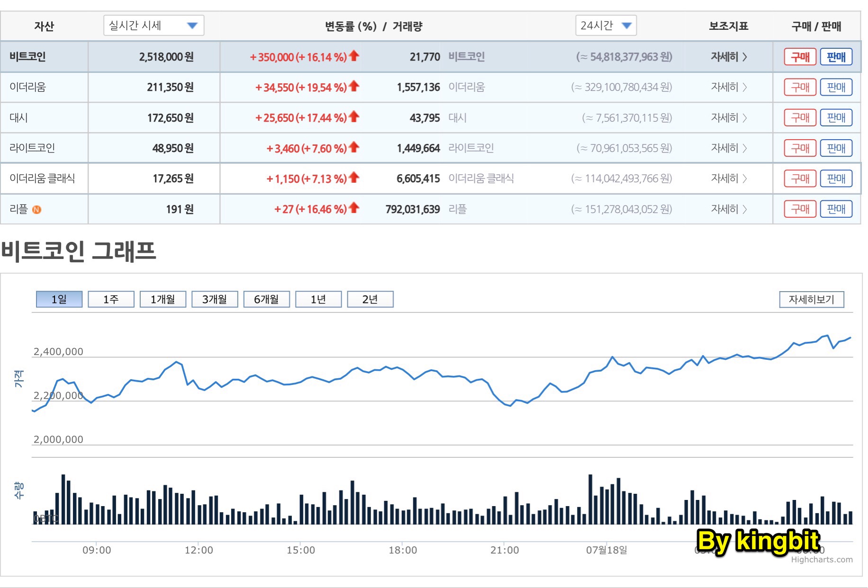
Task: Click red up arrow in 리플 row
Action: coord(354,208)
